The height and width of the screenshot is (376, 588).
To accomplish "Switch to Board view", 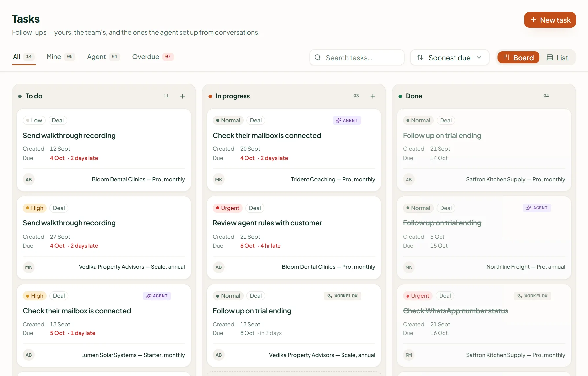I will click(518, 58).
